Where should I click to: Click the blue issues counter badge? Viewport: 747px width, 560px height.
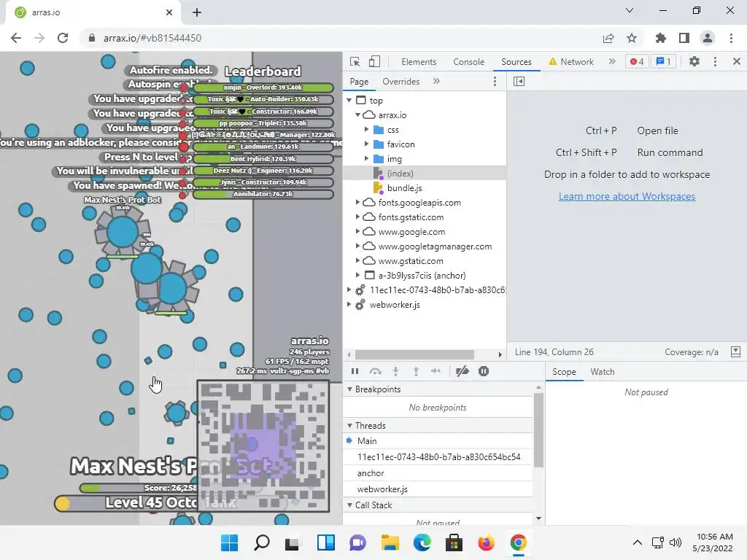click(x=664, y=61)
